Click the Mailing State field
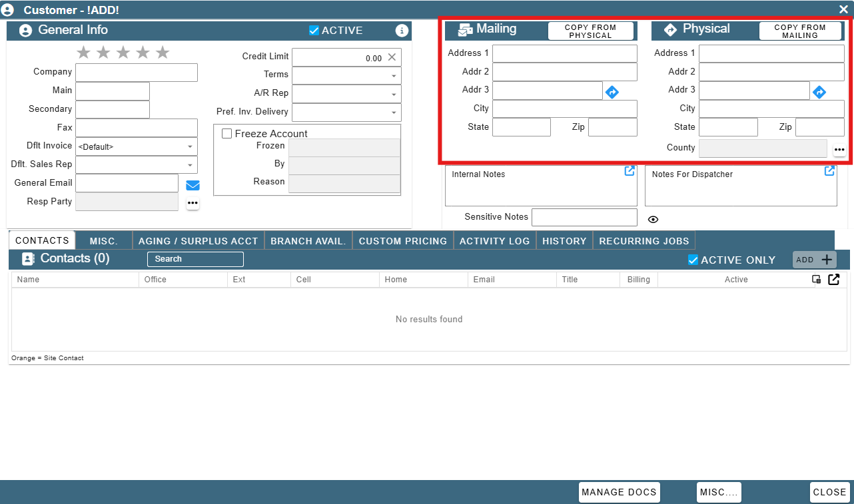 (522, 127)
